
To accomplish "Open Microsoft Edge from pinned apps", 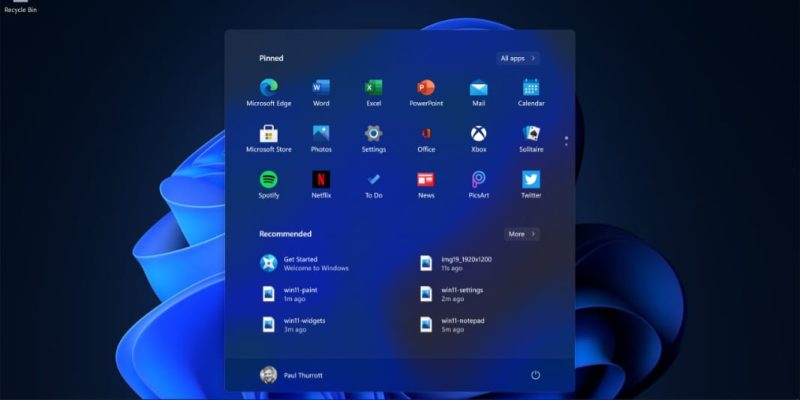I will (x=268, y=88).
